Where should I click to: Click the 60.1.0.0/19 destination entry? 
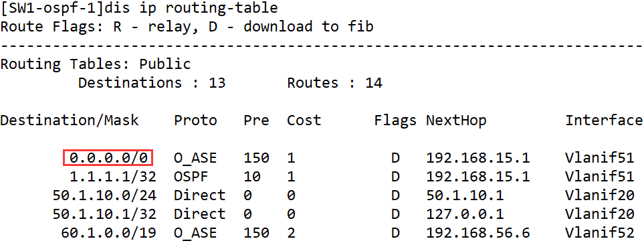coord(109,233)
